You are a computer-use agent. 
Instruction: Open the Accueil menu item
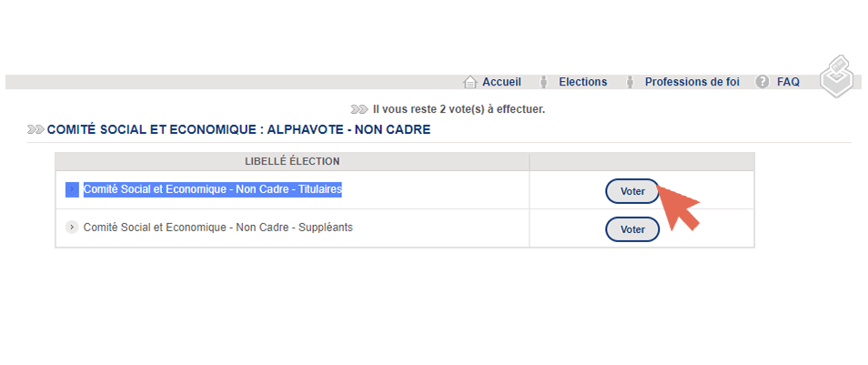click(x=501, y=82)
